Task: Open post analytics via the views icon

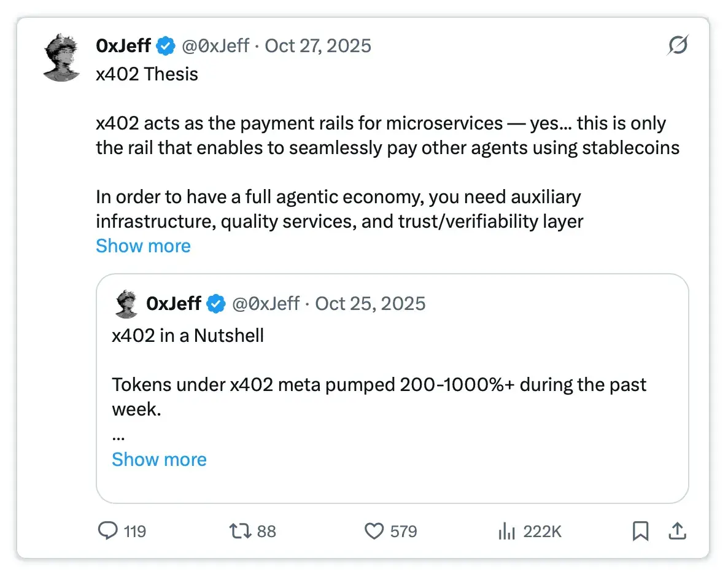Action: pos(506,532)
